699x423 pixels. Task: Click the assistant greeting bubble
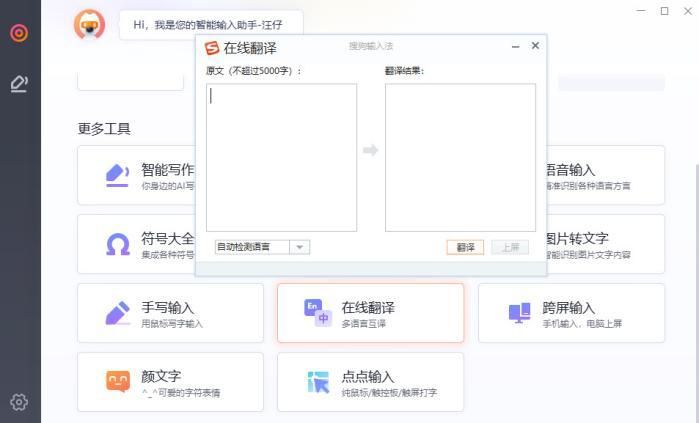pos(211,25)
